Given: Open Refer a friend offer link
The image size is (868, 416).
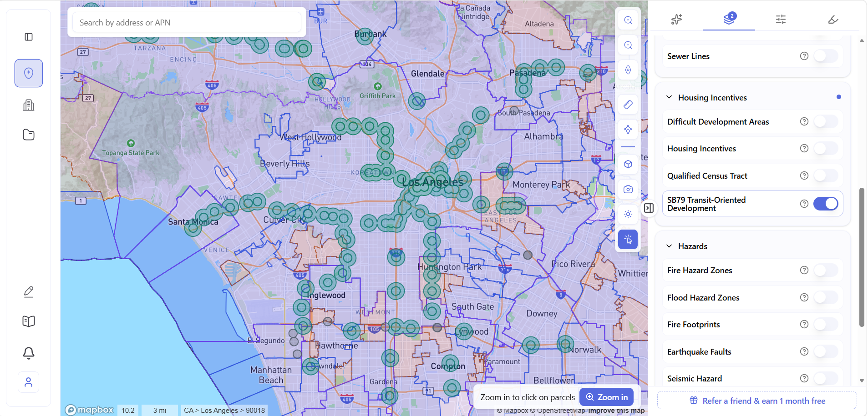Looking at the screenshot, I should 757,401.
